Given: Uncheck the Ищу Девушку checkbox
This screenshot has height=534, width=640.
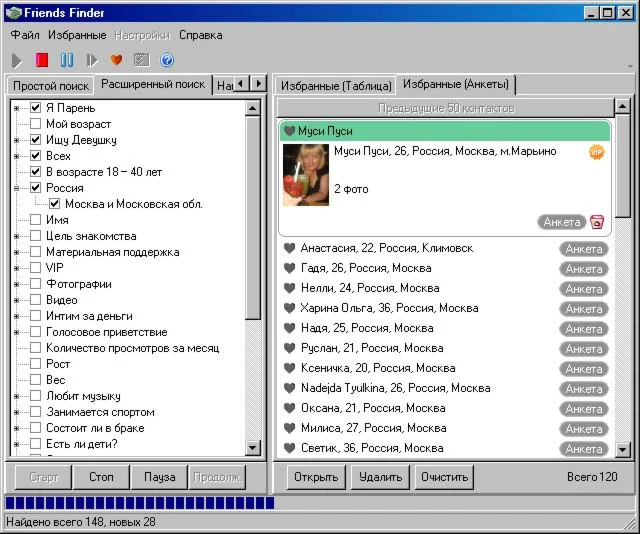Looking at the screenshot, I should (36, 140).
